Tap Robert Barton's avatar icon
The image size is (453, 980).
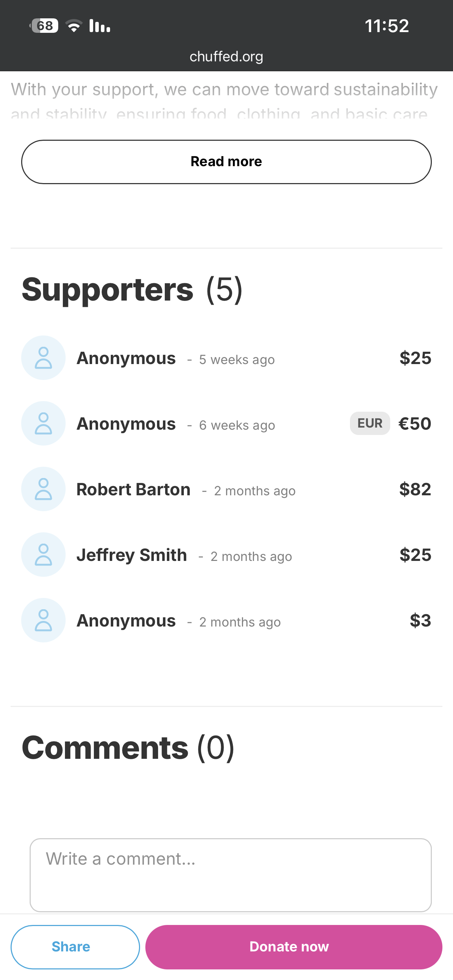click(43, 489)
